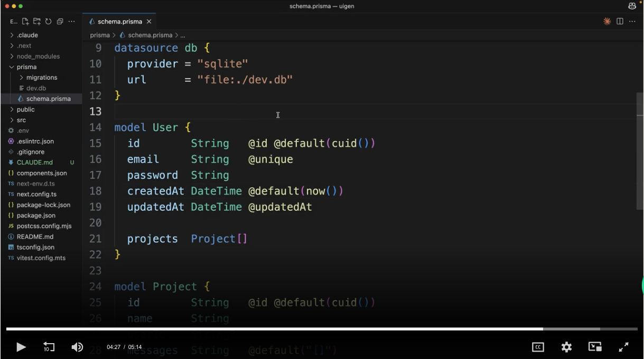The image size is (644, 359).
Task: Place cursor on "sqlite" provider string
Action: [222, 63]
